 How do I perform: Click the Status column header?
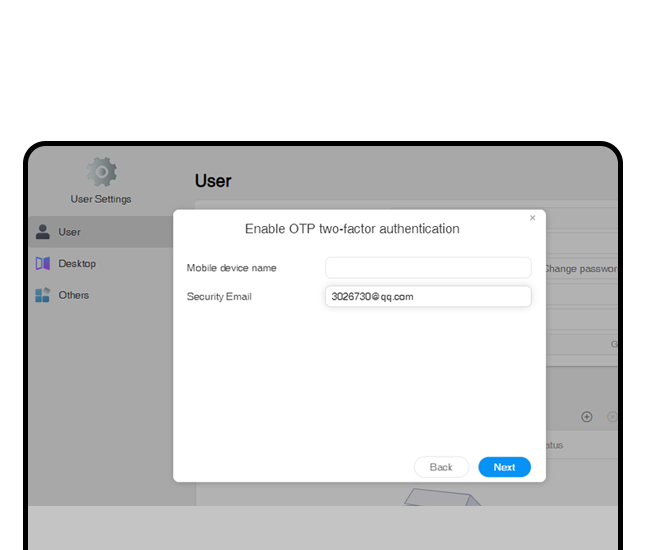click(x=553, y=445)
